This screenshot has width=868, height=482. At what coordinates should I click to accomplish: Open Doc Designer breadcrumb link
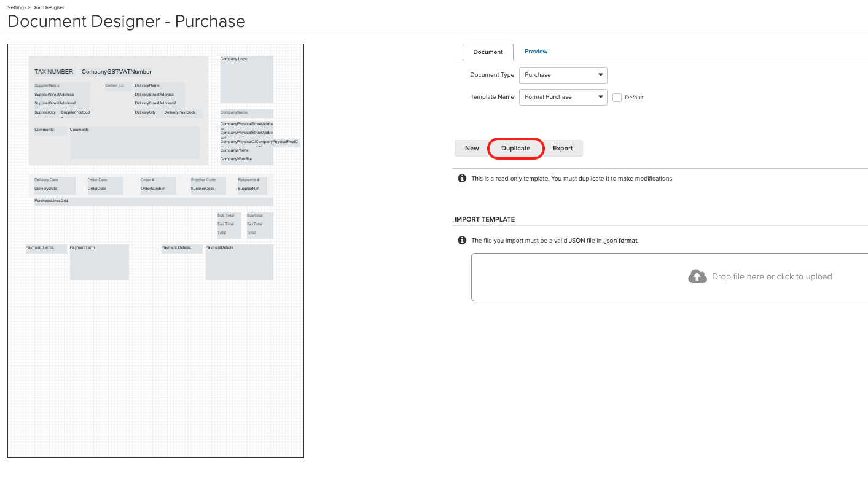click(x=48, y=7)
